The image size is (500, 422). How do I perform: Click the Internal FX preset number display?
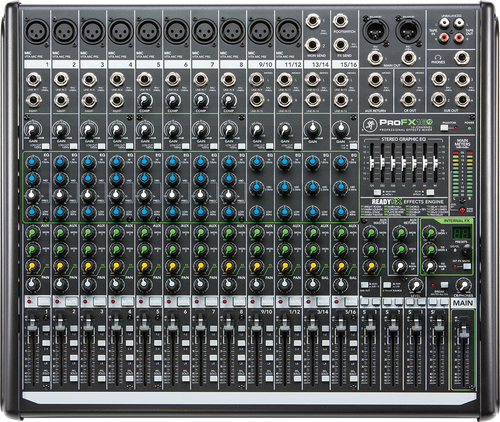coord(462,233)
